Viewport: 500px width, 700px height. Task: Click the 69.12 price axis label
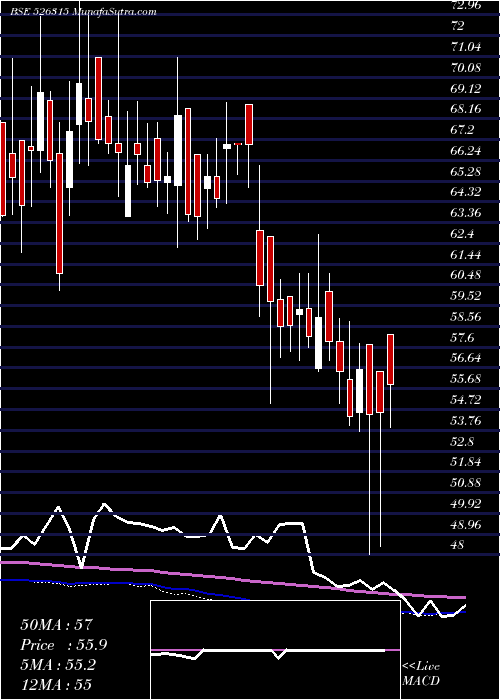(x=467, y=88)
